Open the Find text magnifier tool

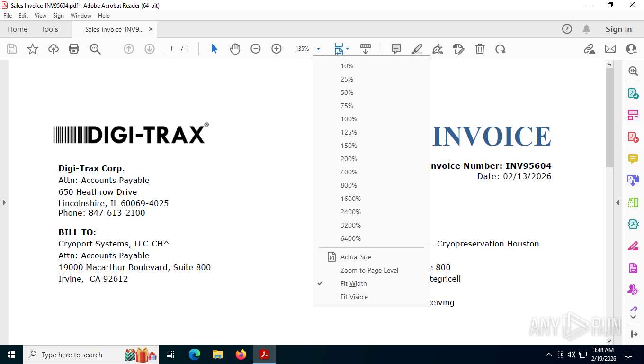pos(95,49)
